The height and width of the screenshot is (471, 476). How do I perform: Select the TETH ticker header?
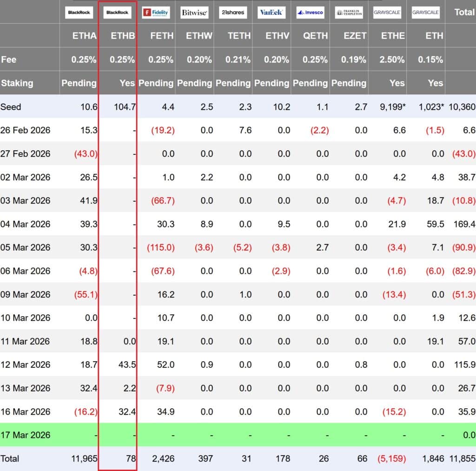point(239,36)
